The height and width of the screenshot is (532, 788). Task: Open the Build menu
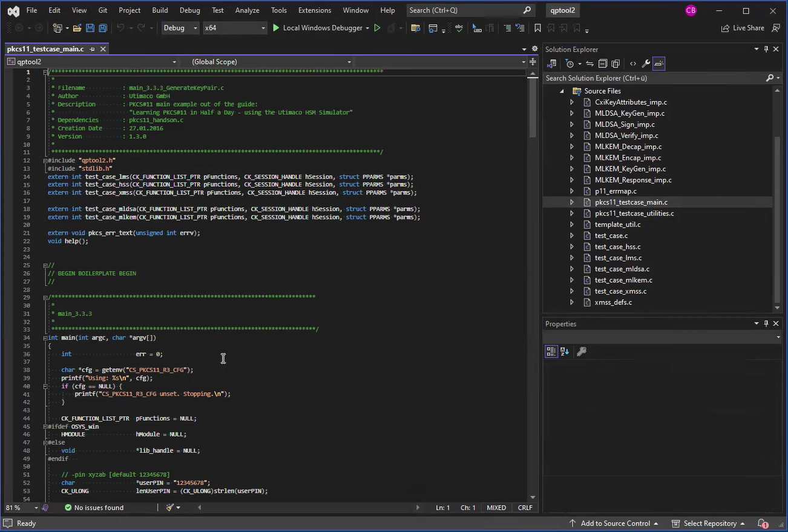click(160, 10)
